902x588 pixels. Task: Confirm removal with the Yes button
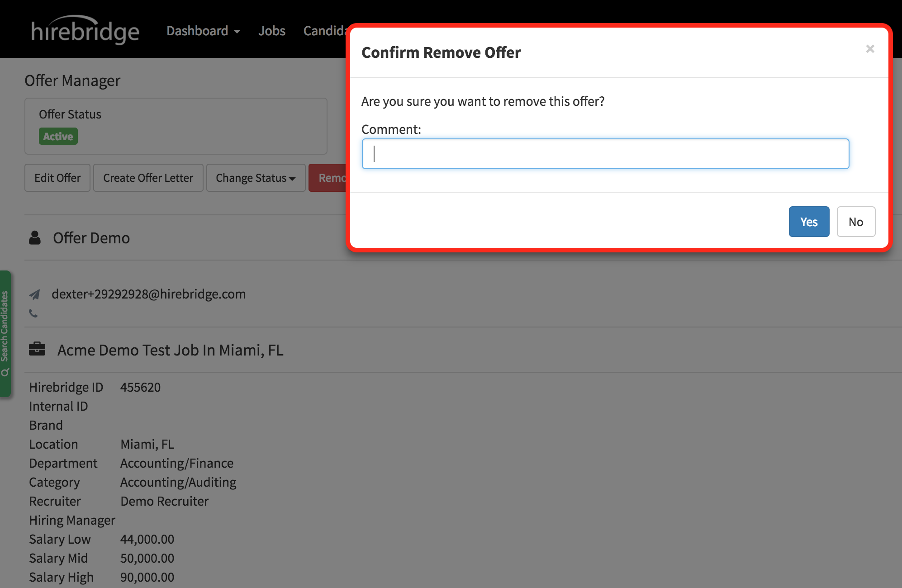(809, 222)
